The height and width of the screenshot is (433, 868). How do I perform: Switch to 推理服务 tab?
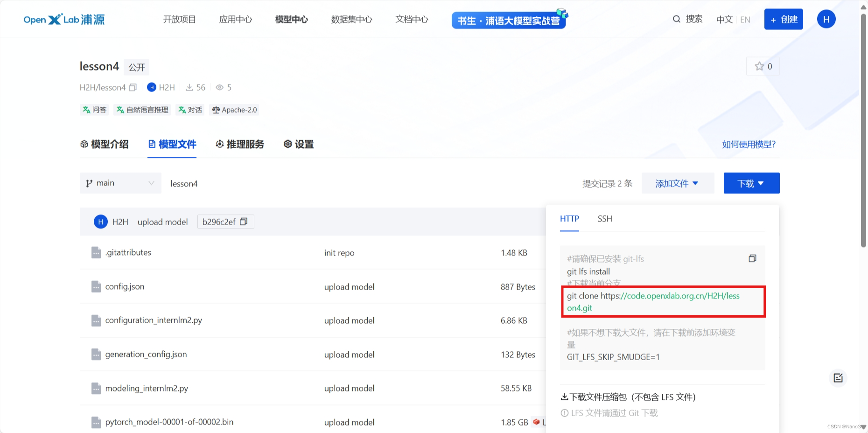240,144
